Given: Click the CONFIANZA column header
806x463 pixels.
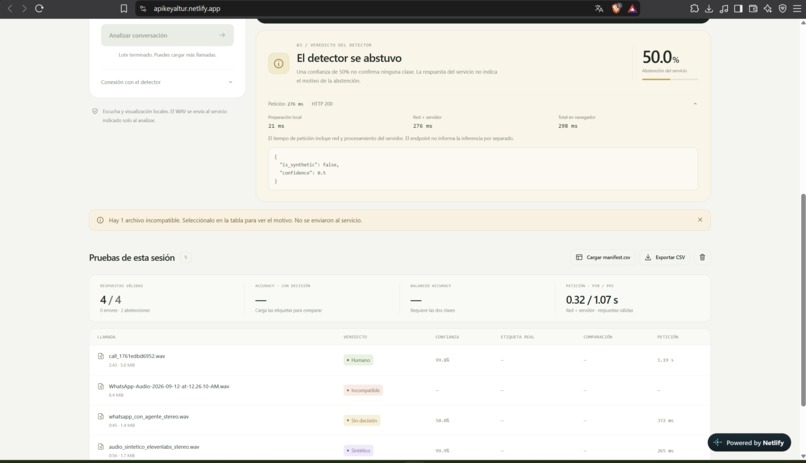Looking at the screenshot, I should [x=447, y=337].
